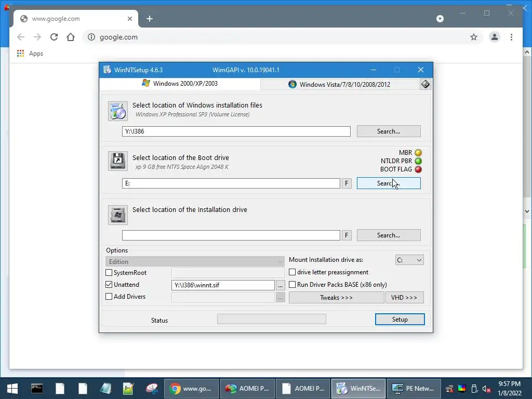
Task: Bookmark this page with the star icon
Action: point(474,37)
